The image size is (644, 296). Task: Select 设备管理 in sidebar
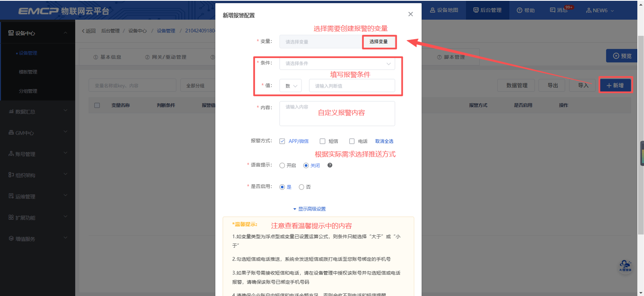pos(28,53)
